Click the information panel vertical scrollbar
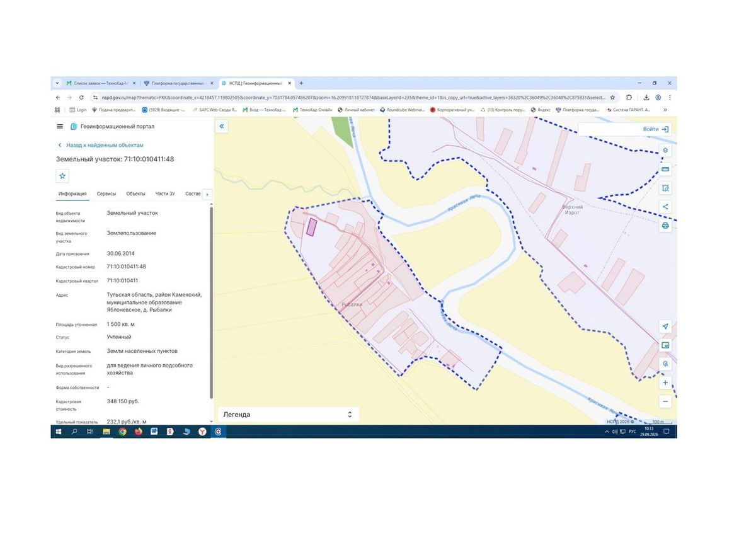The width and height of the screenshot is (756, 535). [x=211, y=302]
